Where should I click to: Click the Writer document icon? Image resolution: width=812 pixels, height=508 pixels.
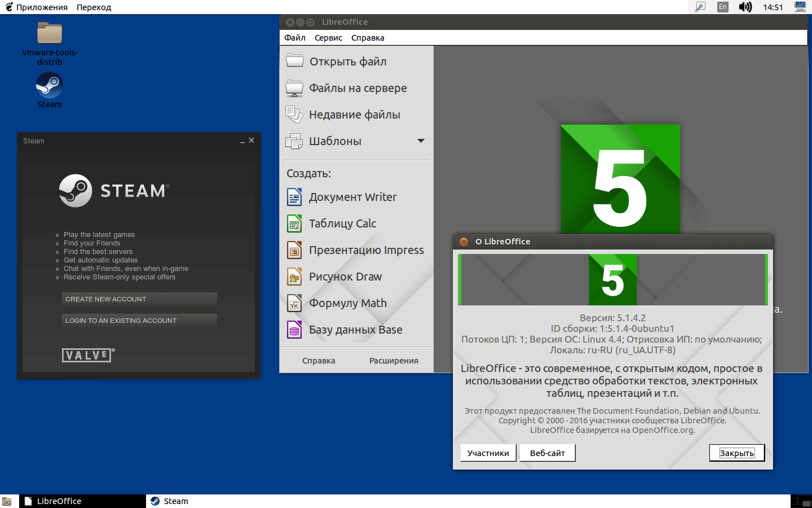(294, 197)
